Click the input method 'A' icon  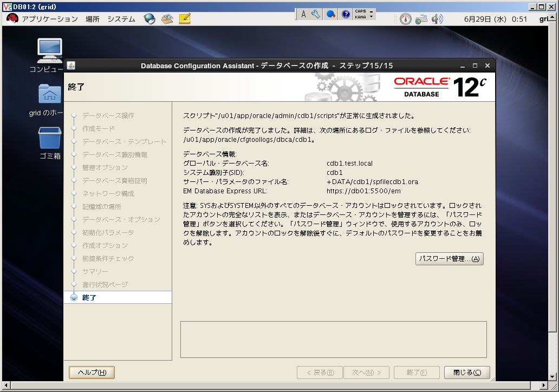coord(303,14)
